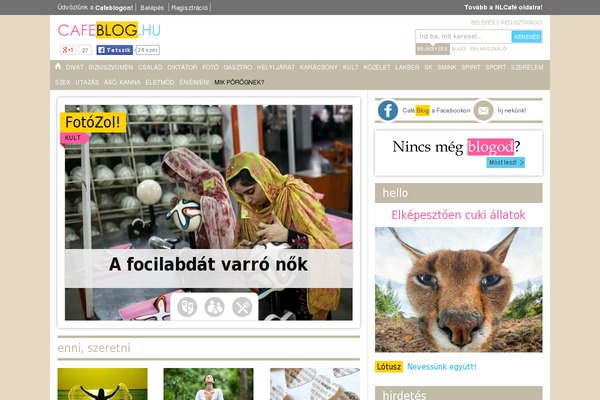Open the SPORT category

[496, 67]
